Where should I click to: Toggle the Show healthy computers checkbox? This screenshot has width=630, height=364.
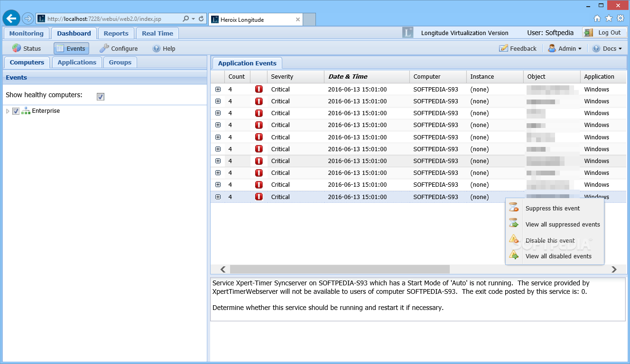click(101, 97)
